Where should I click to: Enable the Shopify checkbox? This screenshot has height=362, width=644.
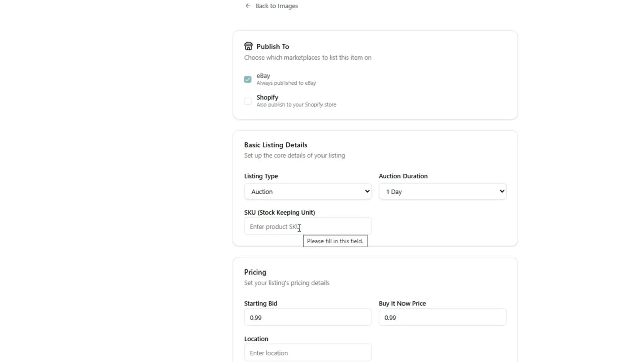[248, 101]
